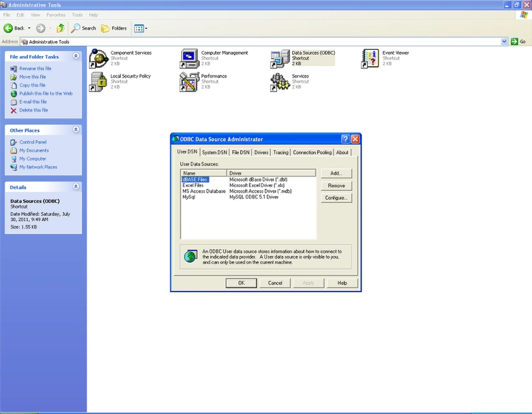The height and width of the screenshot is (414, 532).
Task: Click the ODBC dialog help question icon
Action: (x=345, y=139)
